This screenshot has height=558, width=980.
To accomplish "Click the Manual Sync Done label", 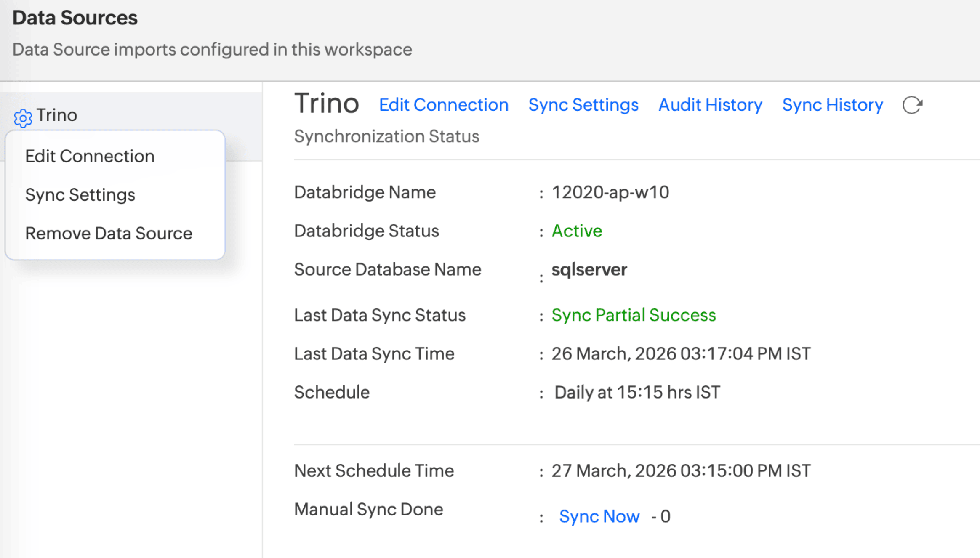I will tap(369, 510).
